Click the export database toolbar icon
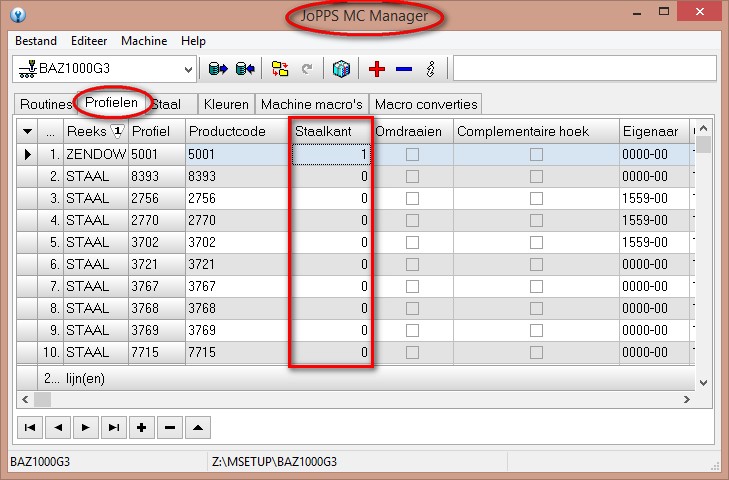The height and width of the screenshot is (480, 729). [218, 69]
